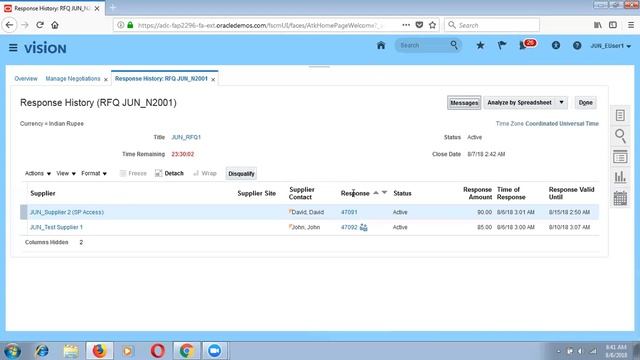Click the Firefox search box
Image resolution: width=640 pixels, height=360 pixels.
pos(492,25)
